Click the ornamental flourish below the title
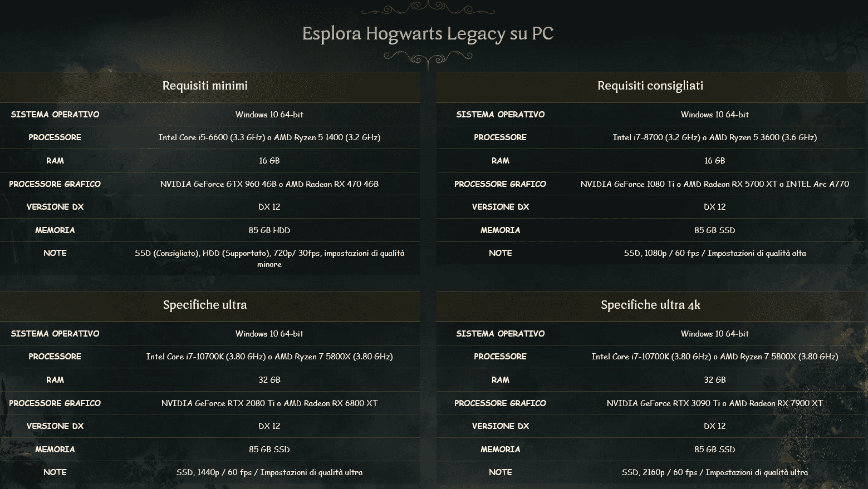868x489 pixels. (x=428, y=56)
